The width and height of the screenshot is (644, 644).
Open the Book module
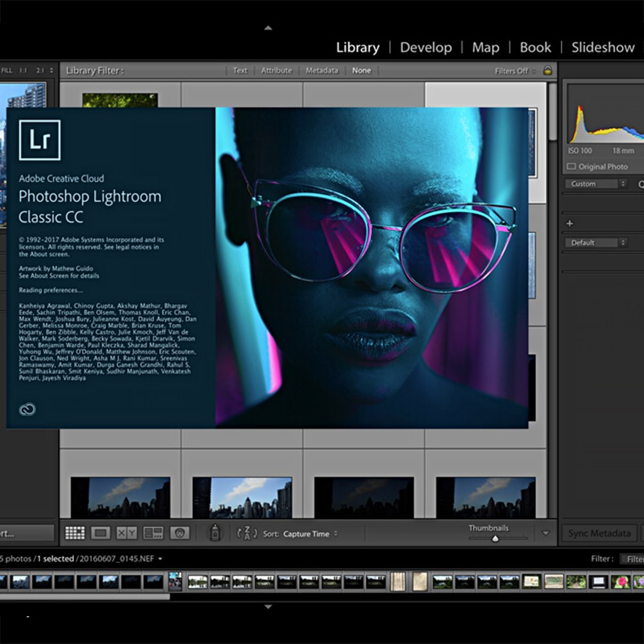[x=535, y=47]
